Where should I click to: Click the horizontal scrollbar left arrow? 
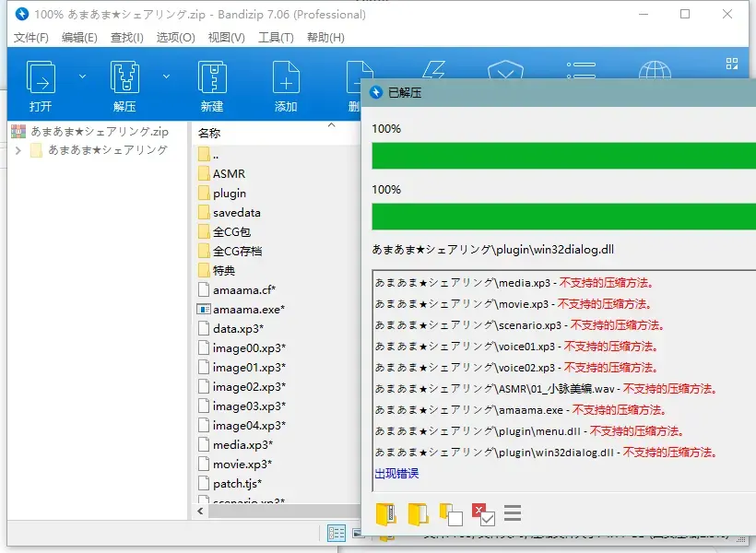[201, 511]
